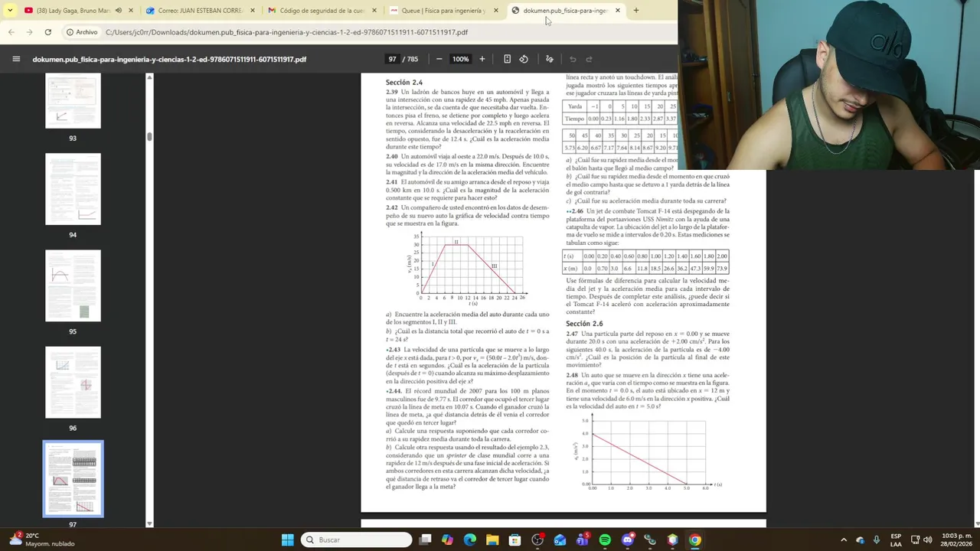Rotate the PDF counterclockwise
Screen dimensions: 980x551
524,59
